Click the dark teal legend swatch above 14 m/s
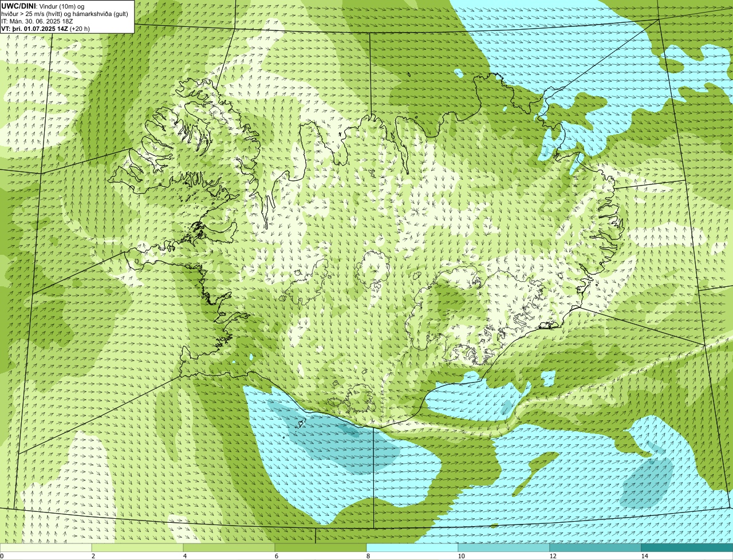Image resolution: width=733 pixels, height=560 pixels. (x=687, y=547)
